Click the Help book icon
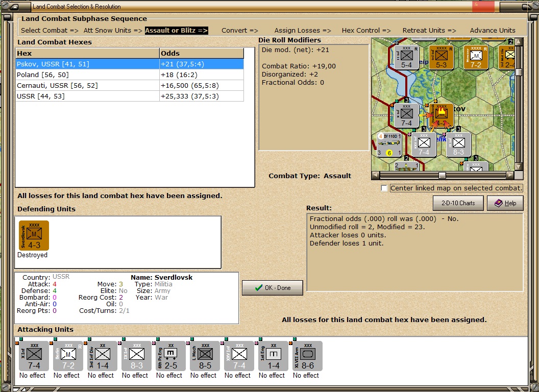539x392 pixels. [x=498, y=203]
